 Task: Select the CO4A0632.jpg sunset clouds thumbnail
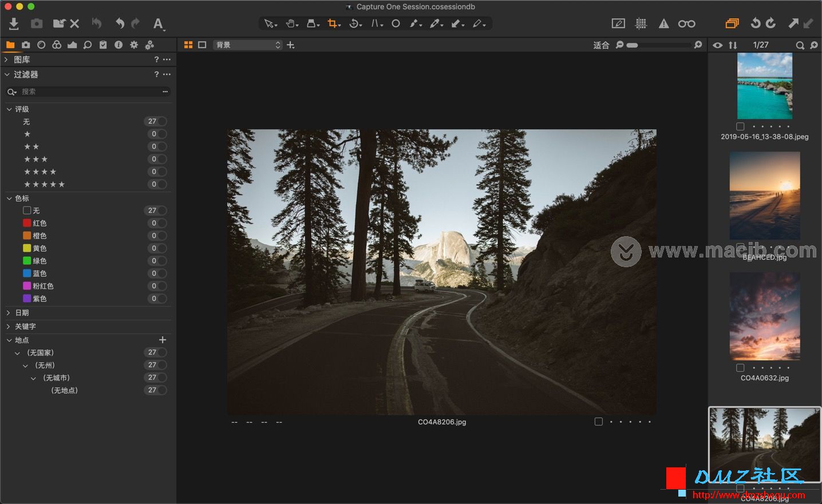coord(765,316)
